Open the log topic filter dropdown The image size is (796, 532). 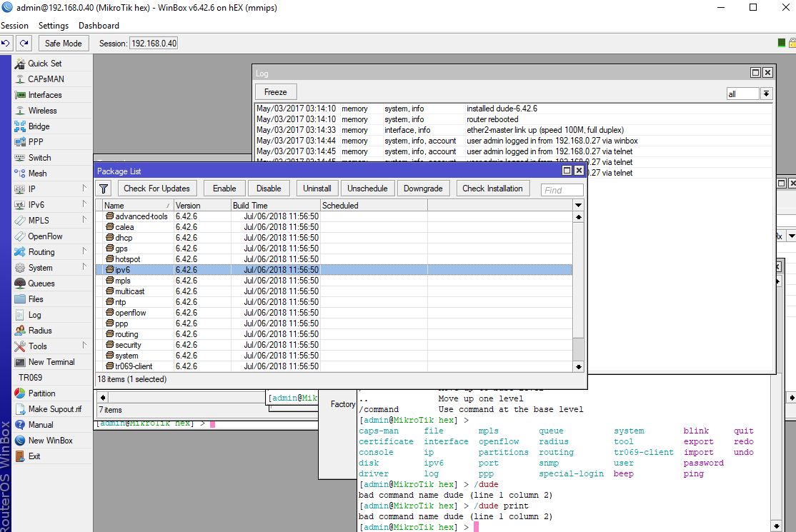[766, 94]
